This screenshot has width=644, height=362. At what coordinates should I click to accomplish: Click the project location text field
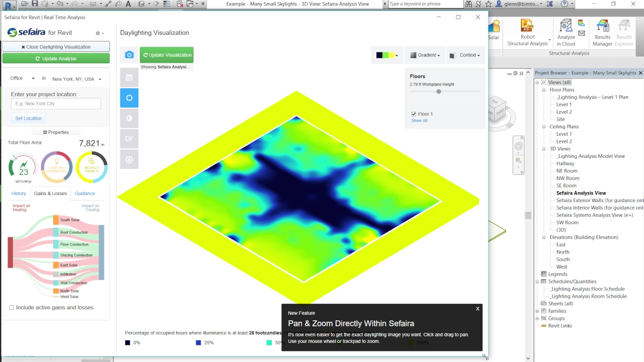[x=56, y=104]
